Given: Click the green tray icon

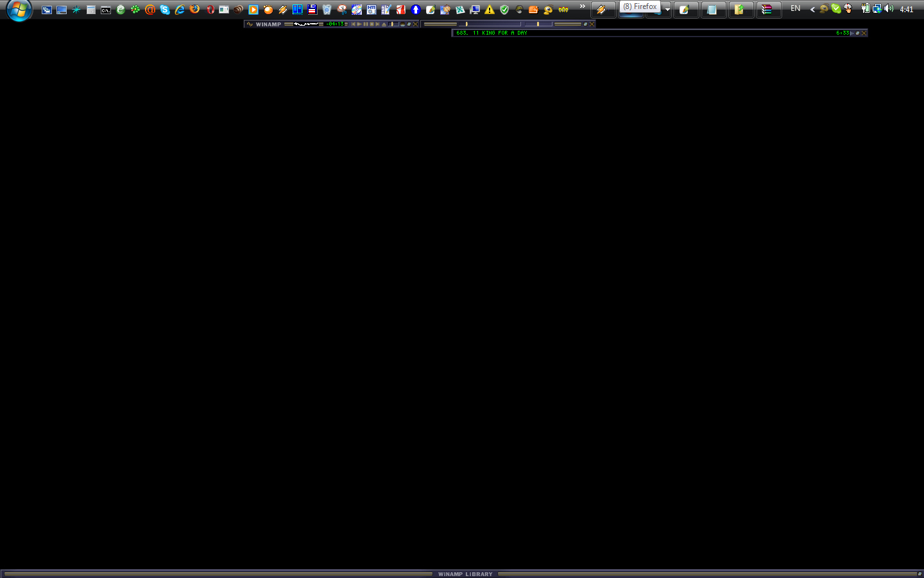Looking at the screenshot, I should (x=836, y=8).
